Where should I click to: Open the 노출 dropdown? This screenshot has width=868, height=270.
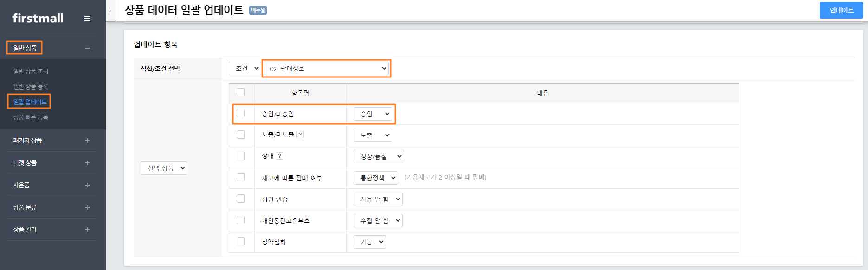[x=373, y=135]
